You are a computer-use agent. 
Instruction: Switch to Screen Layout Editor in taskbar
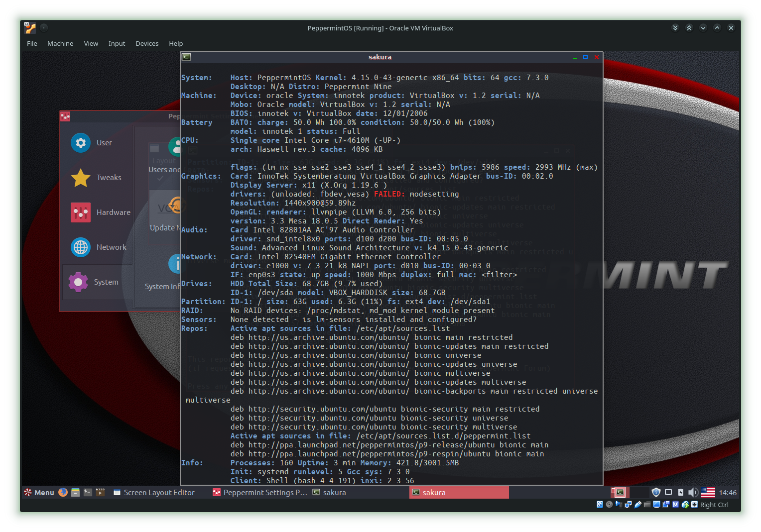[154, 492]
